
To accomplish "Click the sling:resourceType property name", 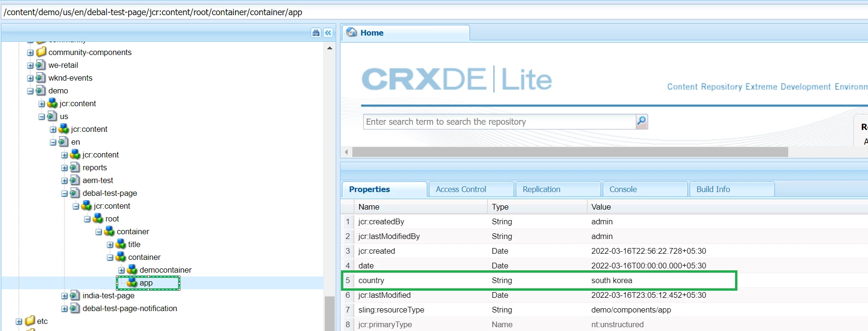I will (x=391, y=310).
